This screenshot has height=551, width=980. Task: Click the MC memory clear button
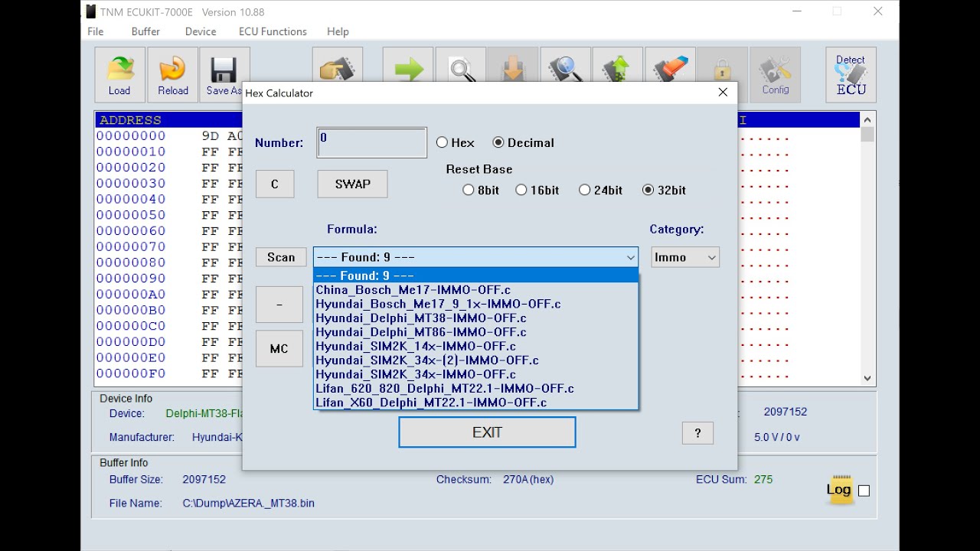[279, 349]
